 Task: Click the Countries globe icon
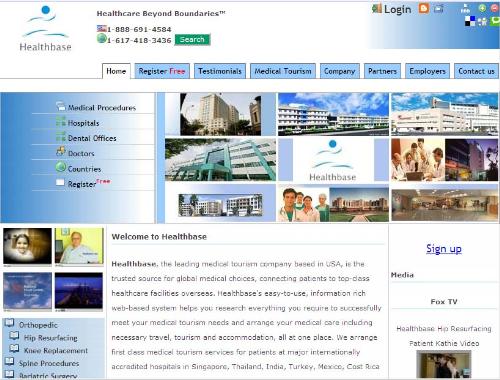coord(61,167)
